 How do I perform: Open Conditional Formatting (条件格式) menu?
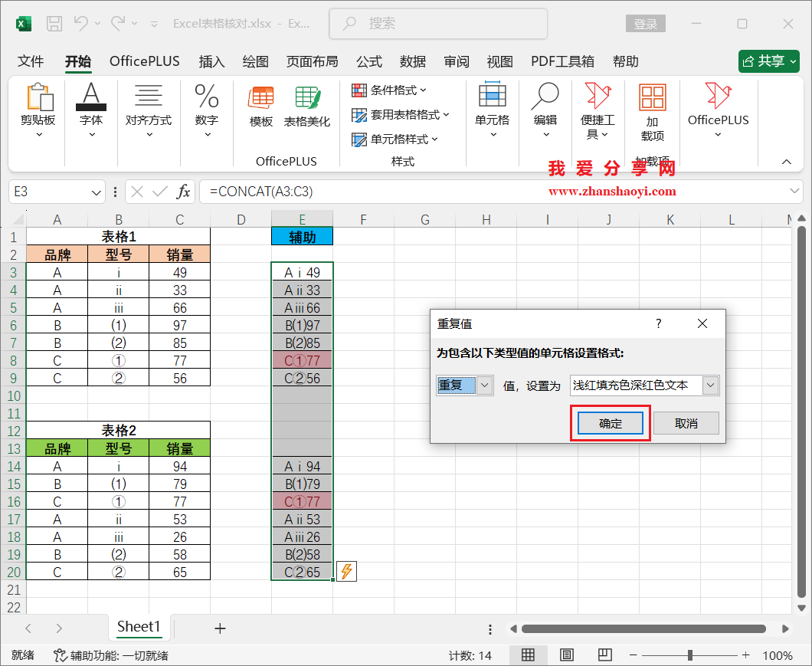(389, 90)
